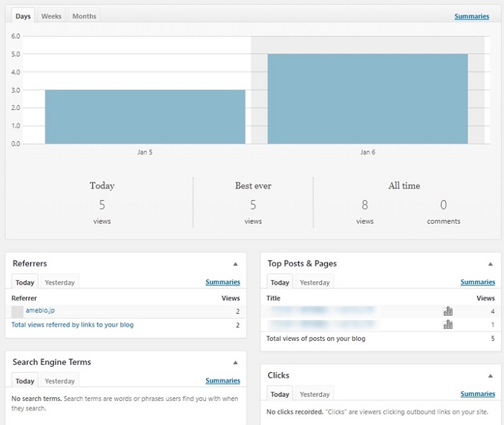Collapse the Referrers panel
The image size is (504, 425).
point(235,264)
